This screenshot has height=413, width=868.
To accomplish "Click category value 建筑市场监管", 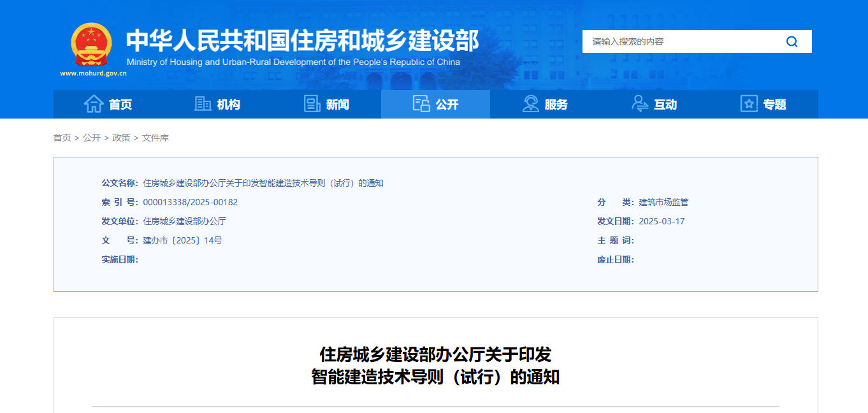I will 663,202.
